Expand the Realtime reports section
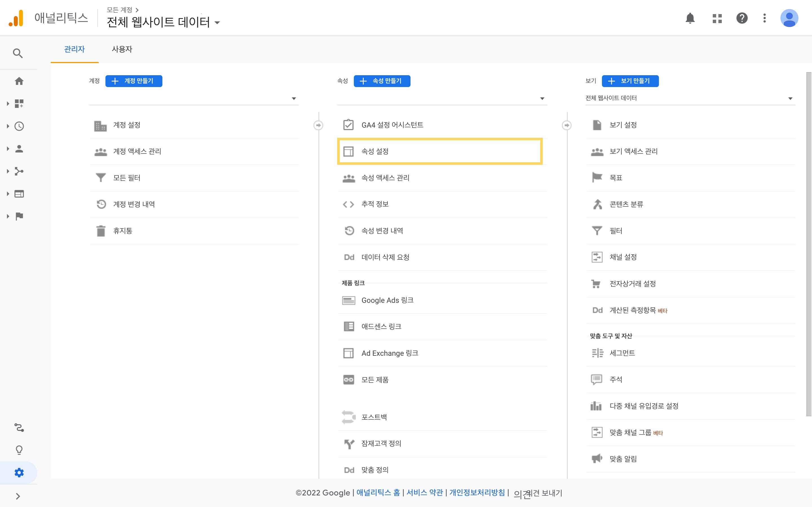 coord(19,126)
